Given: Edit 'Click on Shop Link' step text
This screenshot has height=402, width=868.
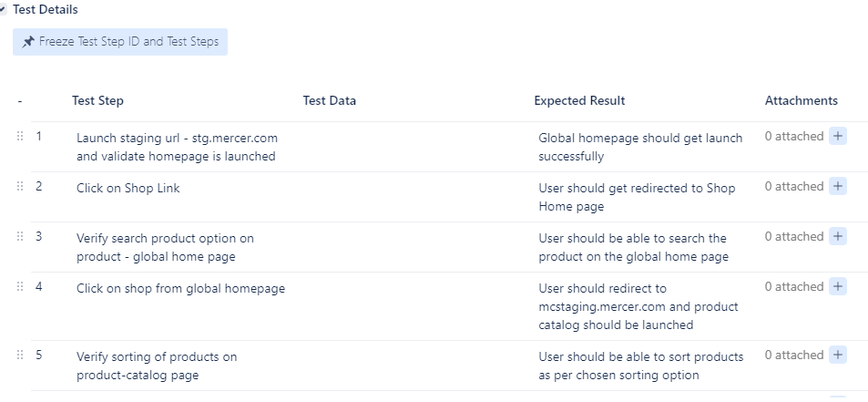Looking at the screenshot, I should tap(128, 188).
